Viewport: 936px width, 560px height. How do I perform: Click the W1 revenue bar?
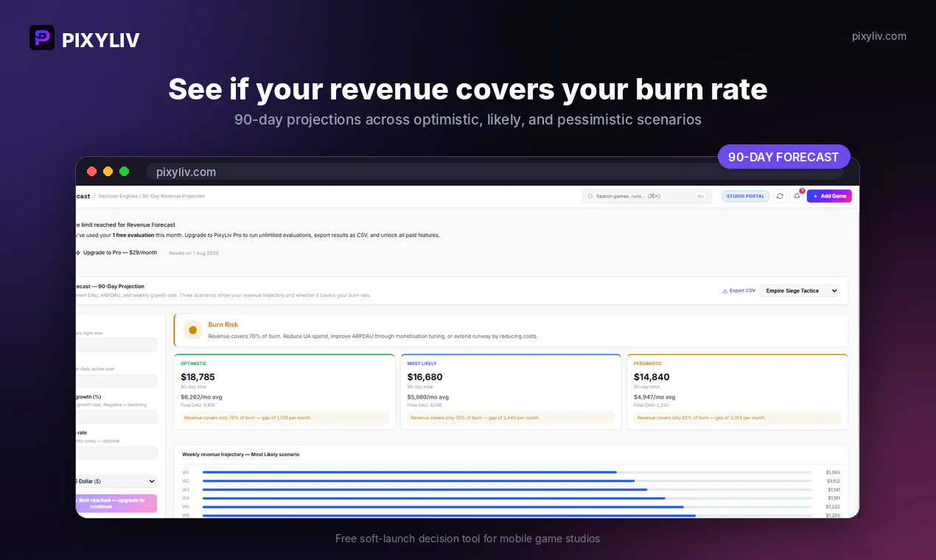pyautogui.click(x=410, y=472)
